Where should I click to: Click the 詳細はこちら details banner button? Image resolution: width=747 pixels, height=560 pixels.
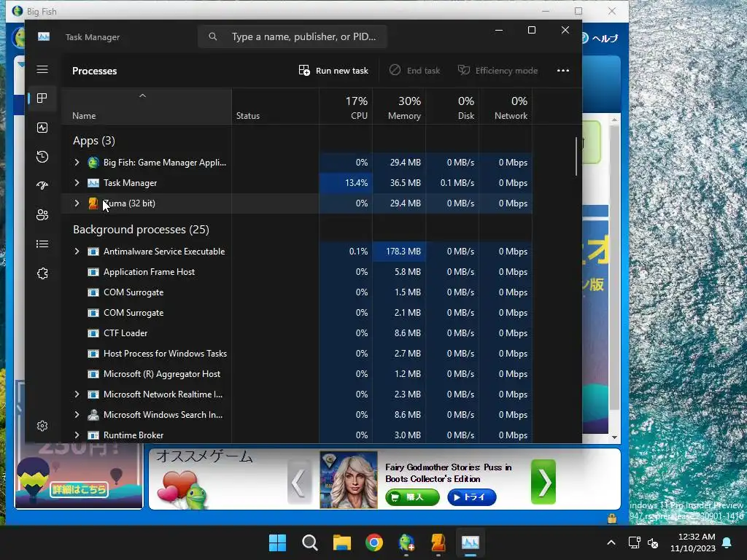[79, 489]
